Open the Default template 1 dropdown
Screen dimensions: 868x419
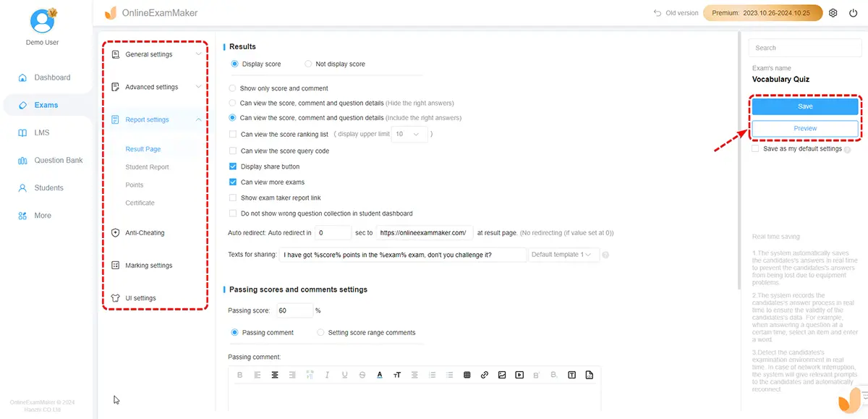(563, 255)
